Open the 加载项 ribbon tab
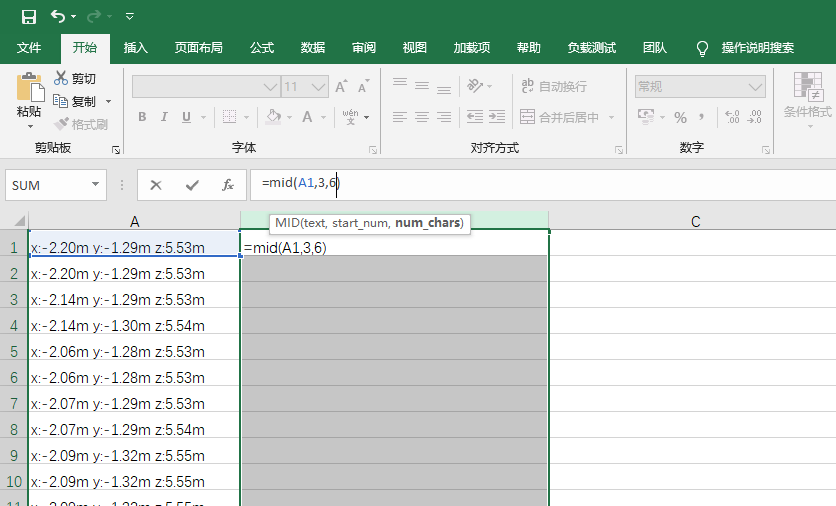 tap(471, 48)
